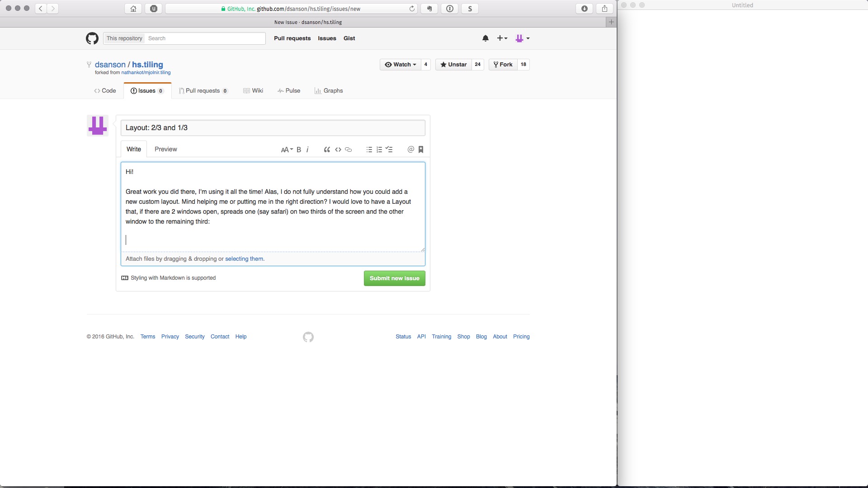Screen dimensions: 868x488
Task: Click the issue title input field
Action: coord(273,128)
